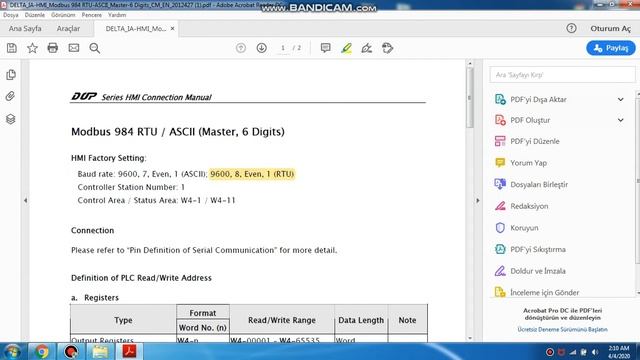Open the attachments paperclip panel
This screenshot has height=360, width=640.
click(11, 96)
